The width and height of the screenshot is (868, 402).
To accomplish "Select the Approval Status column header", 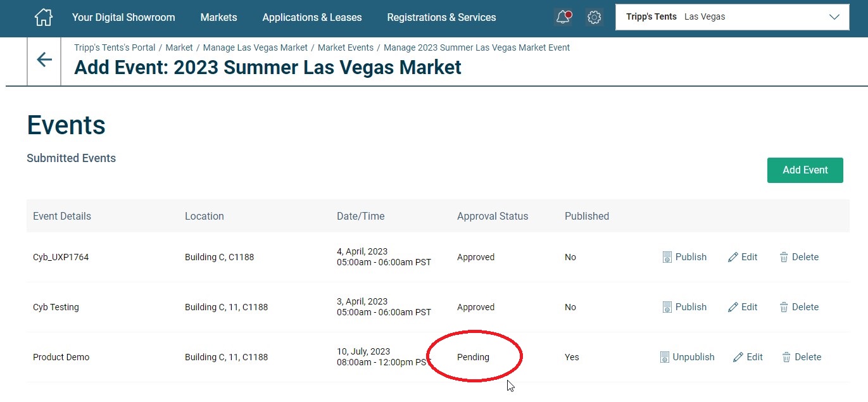I will tap(493, 216).
